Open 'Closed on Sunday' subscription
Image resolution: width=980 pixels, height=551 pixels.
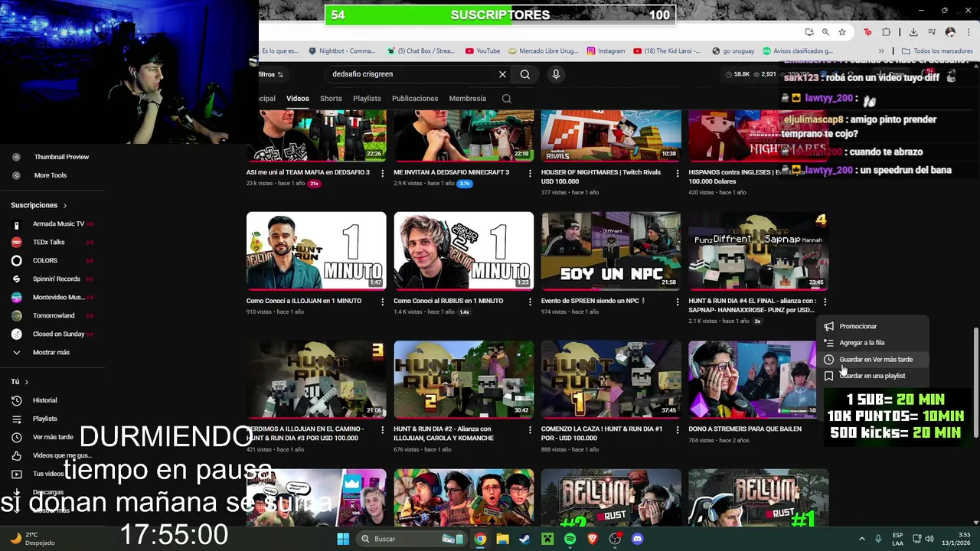click(58, 334)
